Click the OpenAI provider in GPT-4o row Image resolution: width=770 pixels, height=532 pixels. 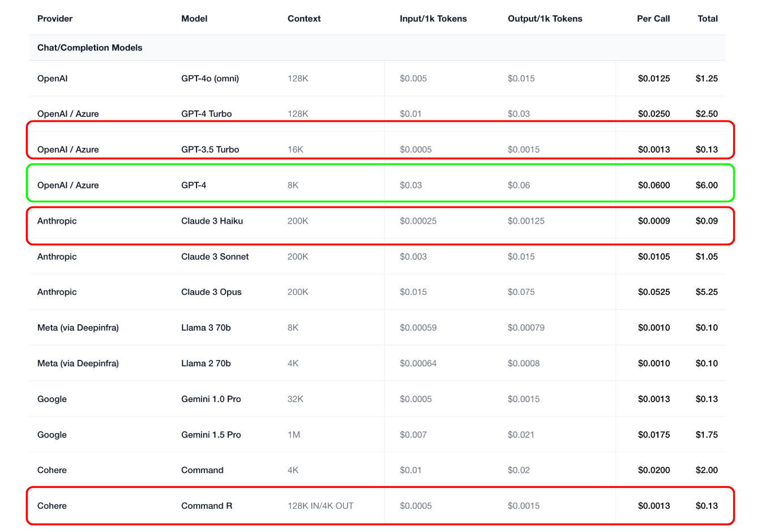click(x=52, y=79)
